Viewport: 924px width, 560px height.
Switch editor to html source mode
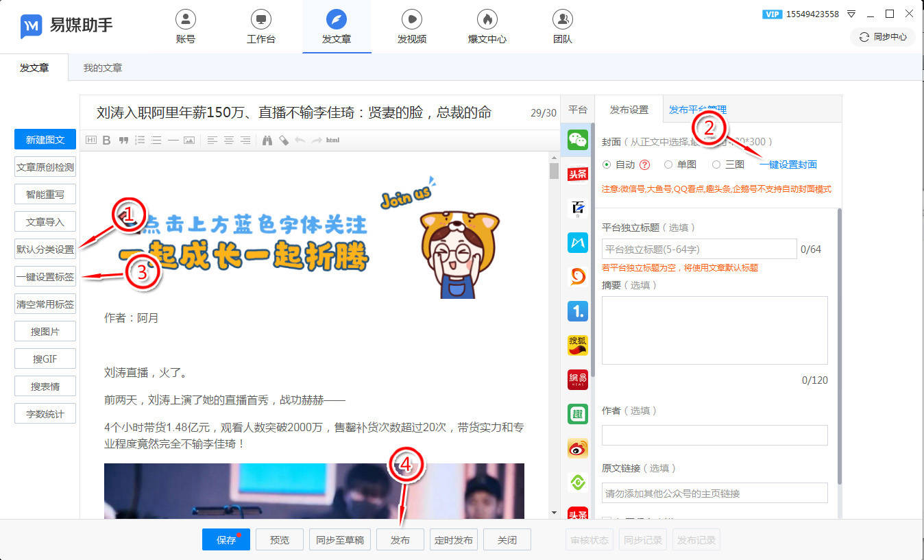(332, 140)
